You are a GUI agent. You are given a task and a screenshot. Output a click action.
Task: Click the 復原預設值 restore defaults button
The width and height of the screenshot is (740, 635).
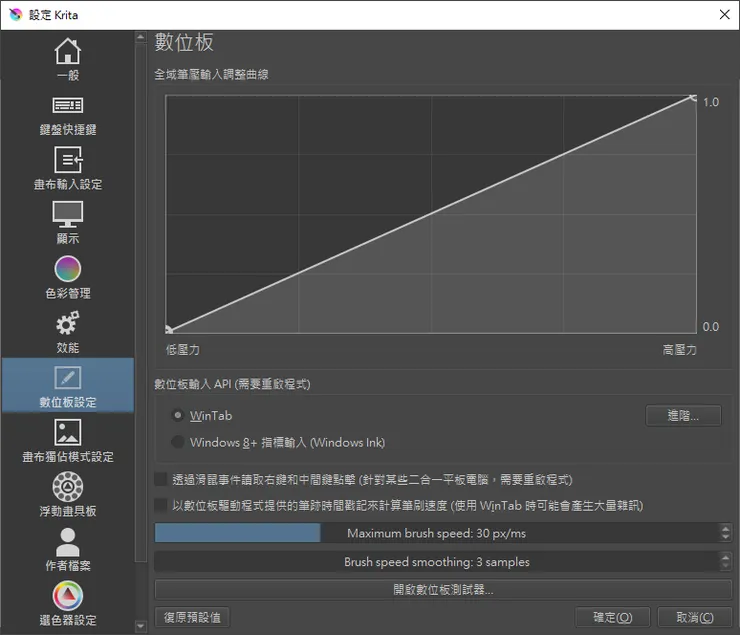(x=192, y=617)
